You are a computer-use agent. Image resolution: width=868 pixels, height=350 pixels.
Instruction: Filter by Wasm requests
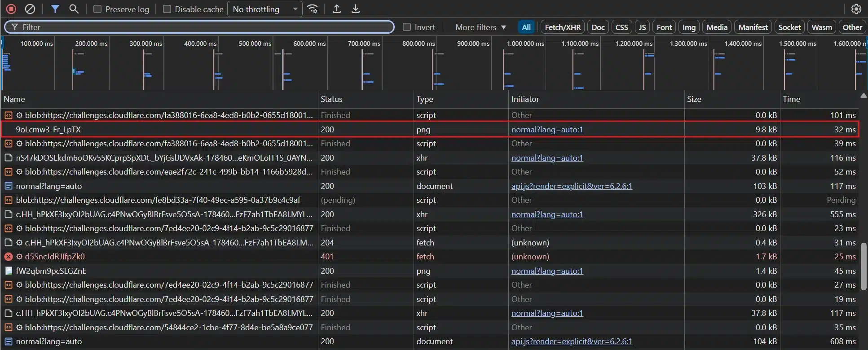[822, 27]
